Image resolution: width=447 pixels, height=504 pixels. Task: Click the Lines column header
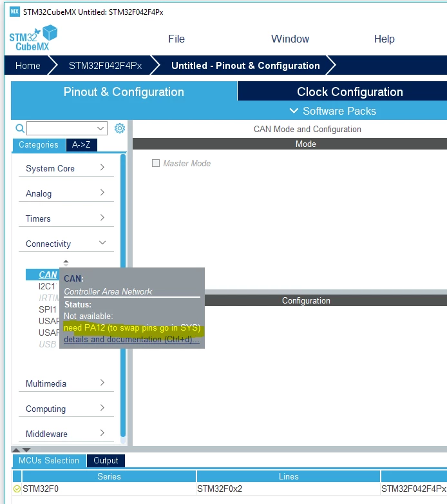tap(289, 476)
